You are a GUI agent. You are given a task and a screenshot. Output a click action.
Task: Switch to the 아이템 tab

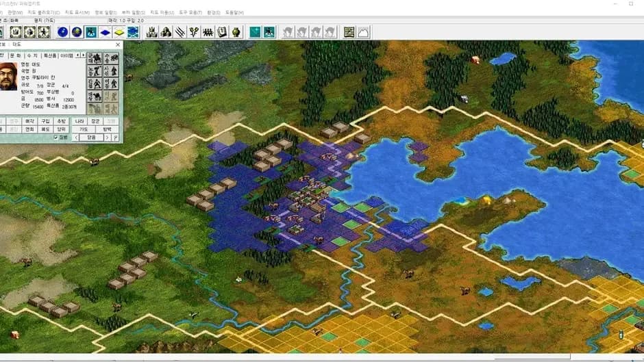(x=66, y=55)
